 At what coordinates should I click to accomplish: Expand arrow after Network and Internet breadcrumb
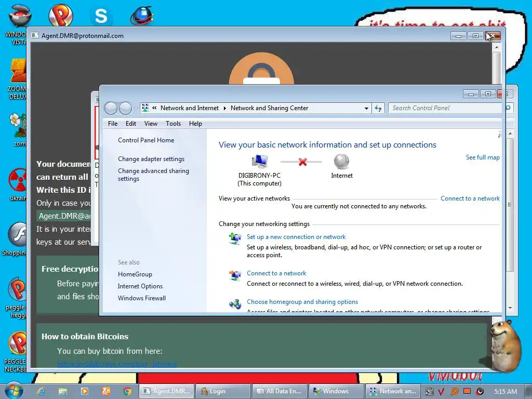click(224, 108)
